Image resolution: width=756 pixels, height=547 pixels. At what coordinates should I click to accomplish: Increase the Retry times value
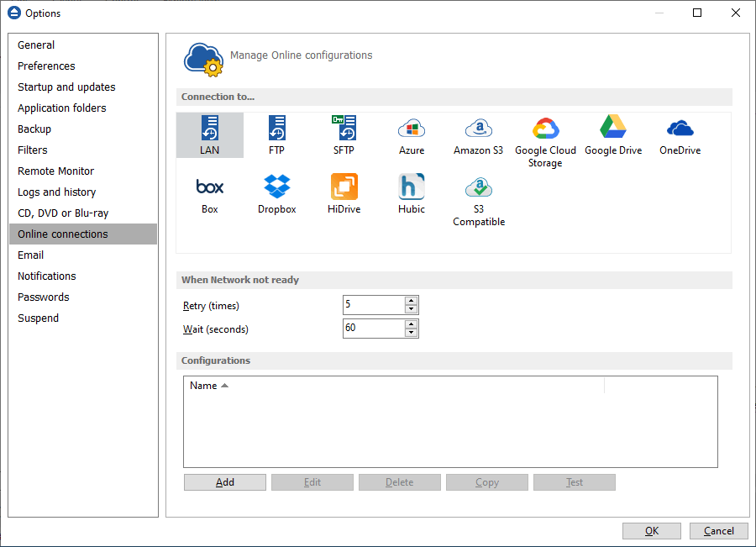click(x=411, y=301)
